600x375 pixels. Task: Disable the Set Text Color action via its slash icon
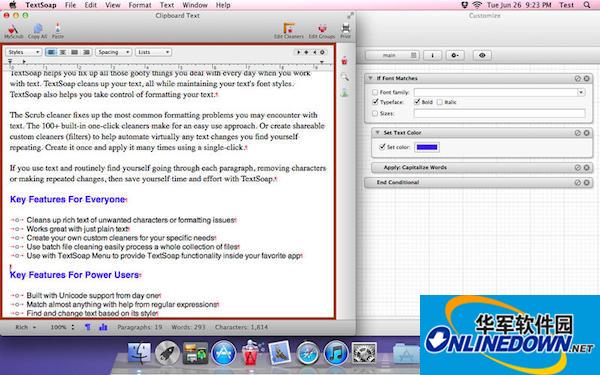577,133
